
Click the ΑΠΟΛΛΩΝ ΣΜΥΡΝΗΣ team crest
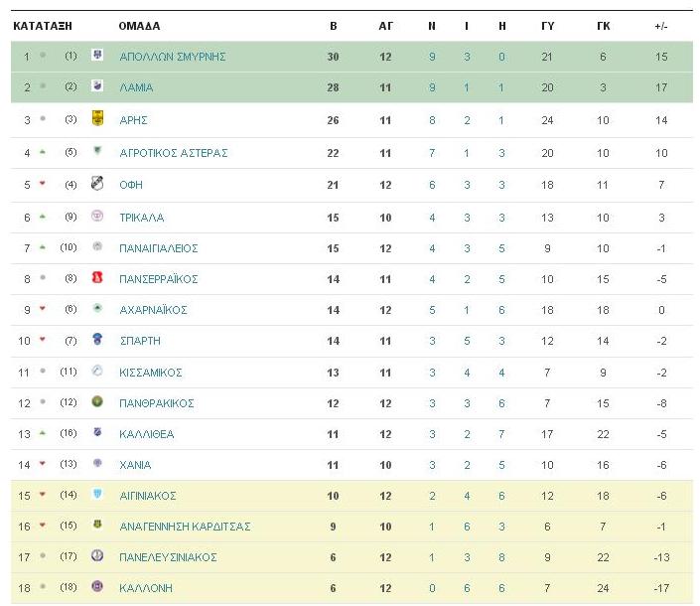click(97, 55)
